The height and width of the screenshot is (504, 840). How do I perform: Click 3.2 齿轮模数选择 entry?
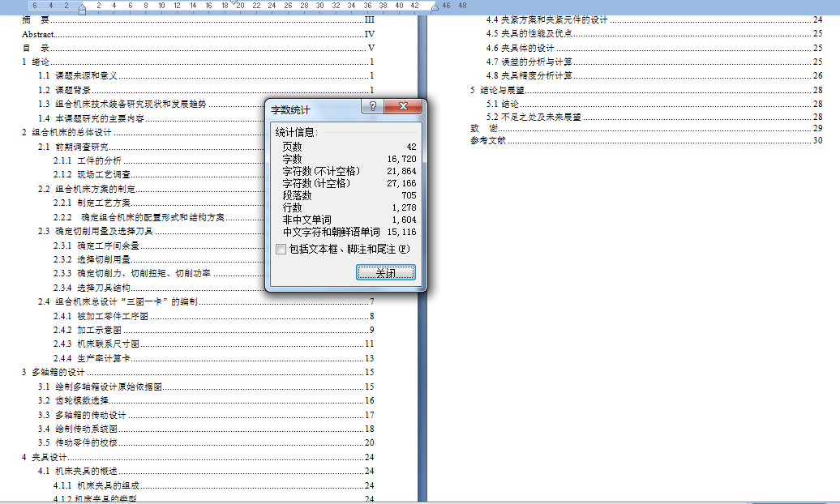tap(206, 400)
